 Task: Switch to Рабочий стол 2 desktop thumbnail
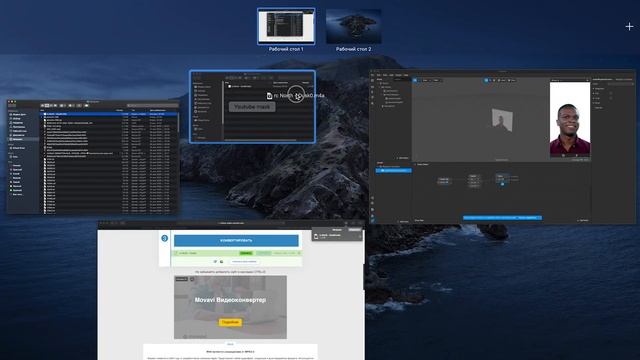point(353,27)
